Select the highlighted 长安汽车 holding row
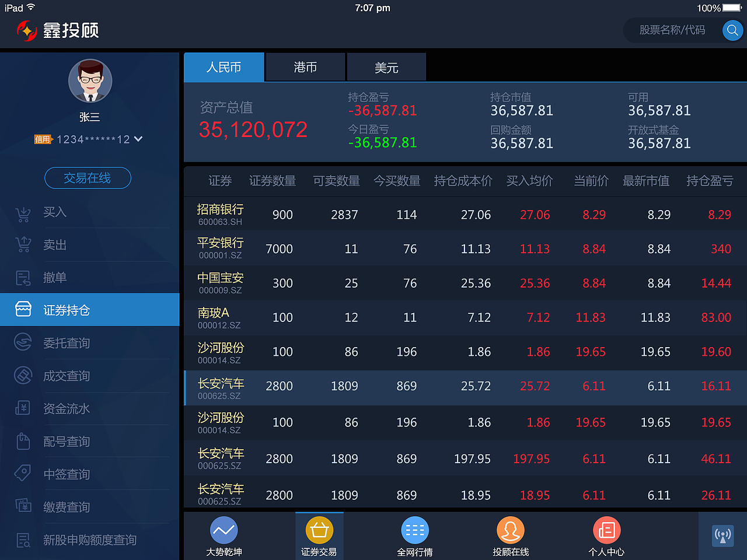747x560 pixels. pos(409,387)
